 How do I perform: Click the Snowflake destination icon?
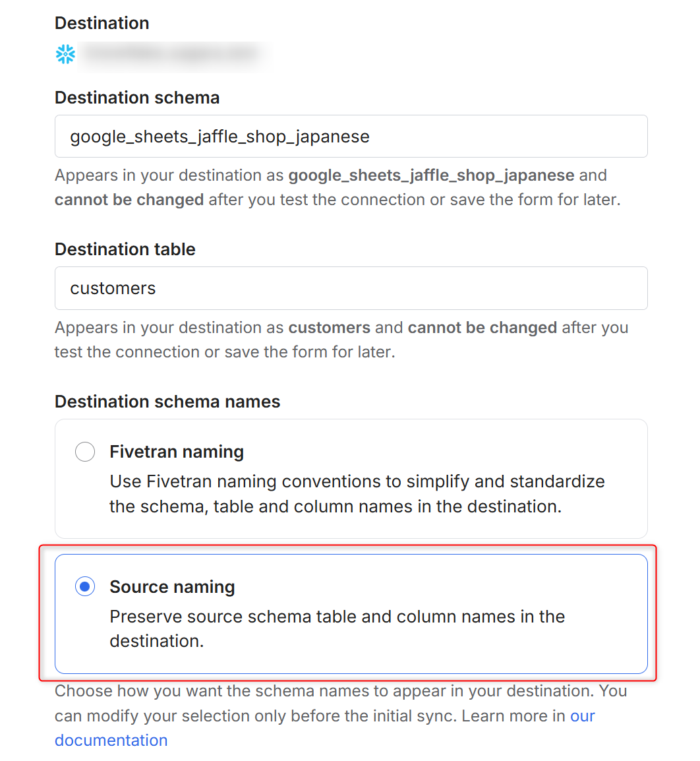66,54
